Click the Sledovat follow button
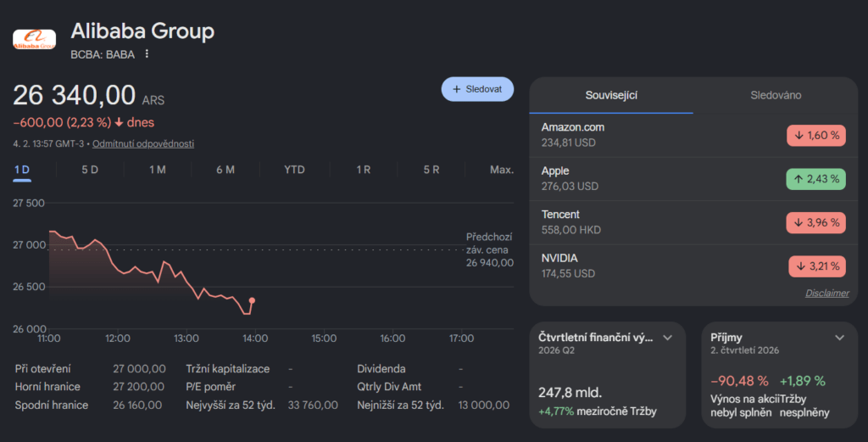The image size is (868, 442). (477, 89)
